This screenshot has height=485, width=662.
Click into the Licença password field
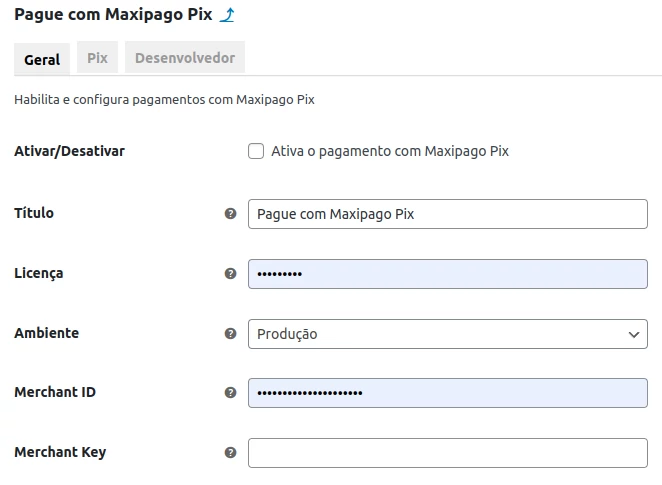[447, 274]
